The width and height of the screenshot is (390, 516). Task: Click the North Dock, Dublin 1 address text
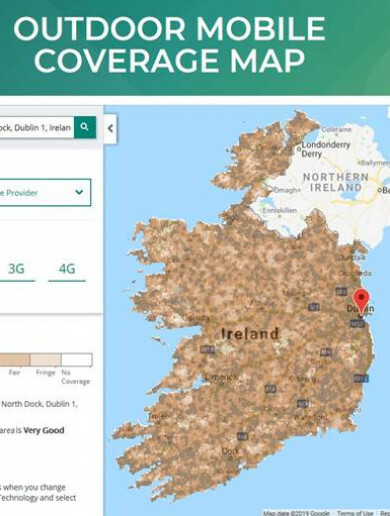[39, 404]
